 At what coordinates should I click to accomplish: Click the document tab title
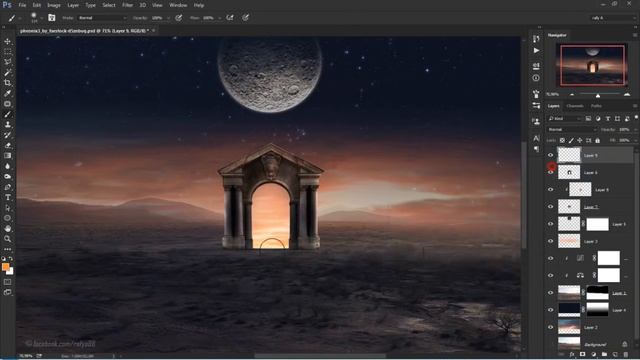[x=84, y=31]
